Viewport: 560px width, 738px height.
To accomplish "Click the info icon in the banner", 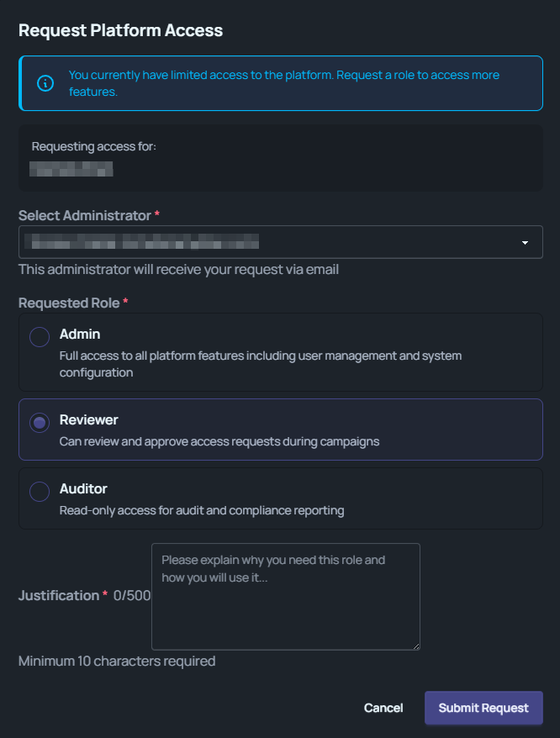I will pyautogui.click(x=45, y=83).
